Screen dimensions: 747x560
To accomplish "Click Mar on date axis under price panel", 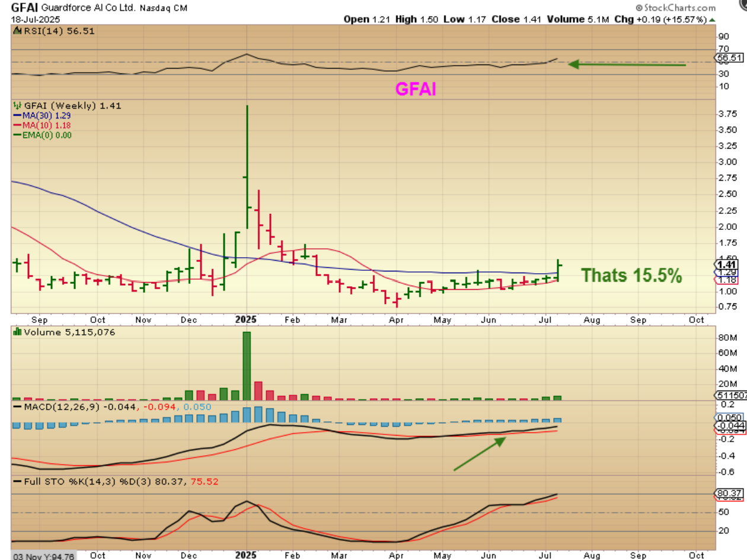I will [x=339, y=320].
